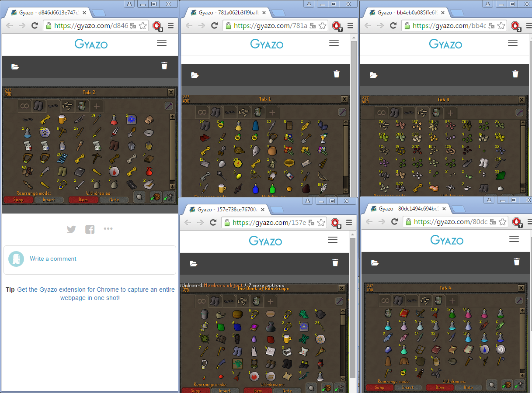The image size is (532, 393).
Task: Share on Facebook icon in d846 window
Action: (90, 229)
